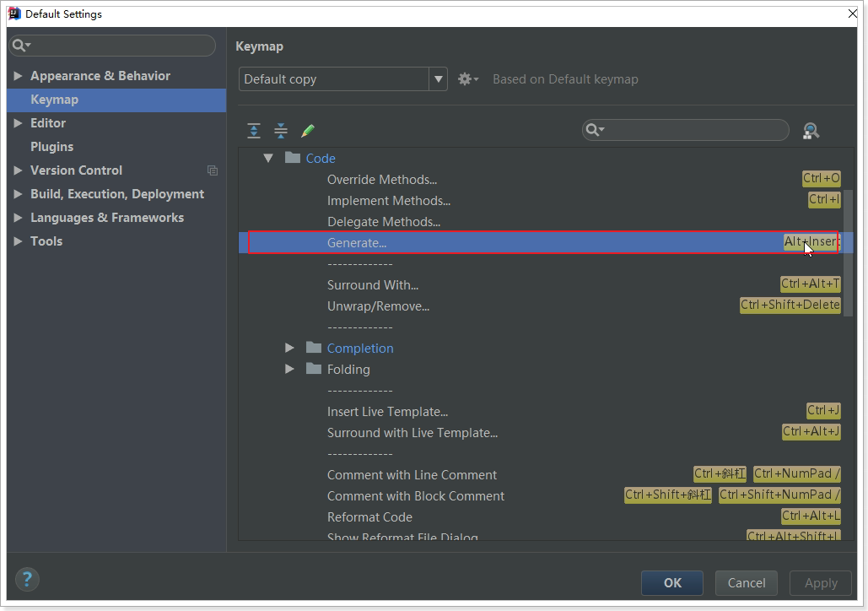Collapse the Code tree node

(x=268, y=158)
